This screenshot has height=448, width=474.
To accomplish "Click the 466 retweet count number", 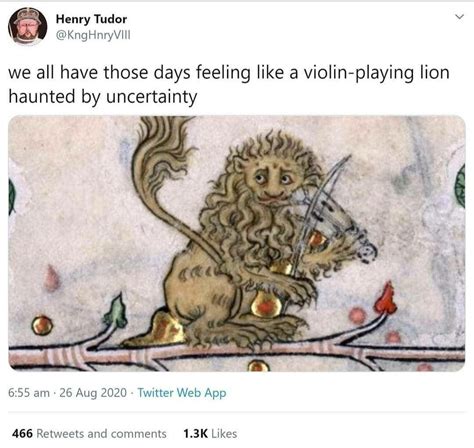I will click(22, 434).
